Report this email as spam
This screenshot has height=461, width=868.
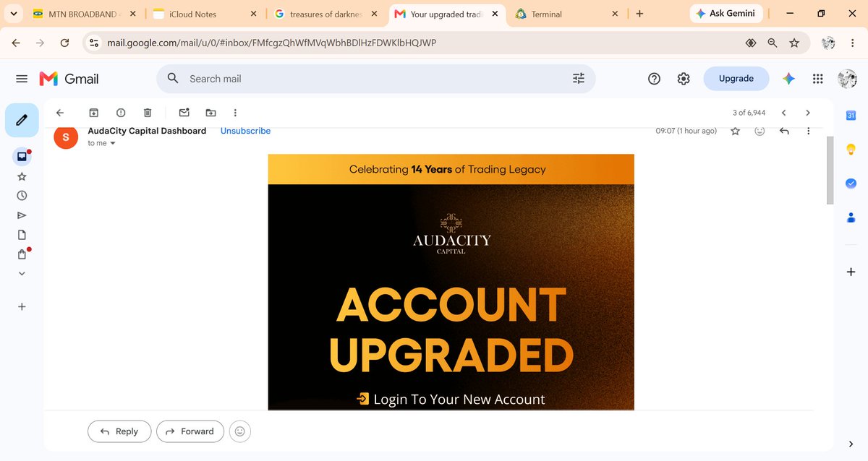(120, 113)
